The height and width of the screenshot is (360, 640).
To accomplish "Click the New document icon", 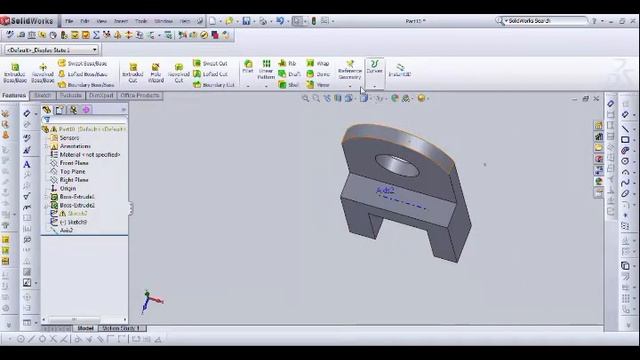I will tap(212, 21).
